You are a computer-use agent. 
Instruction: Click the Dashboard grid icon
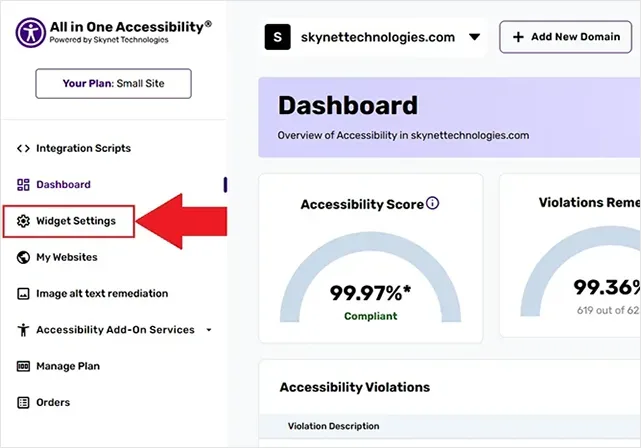[x=23, y=184]
